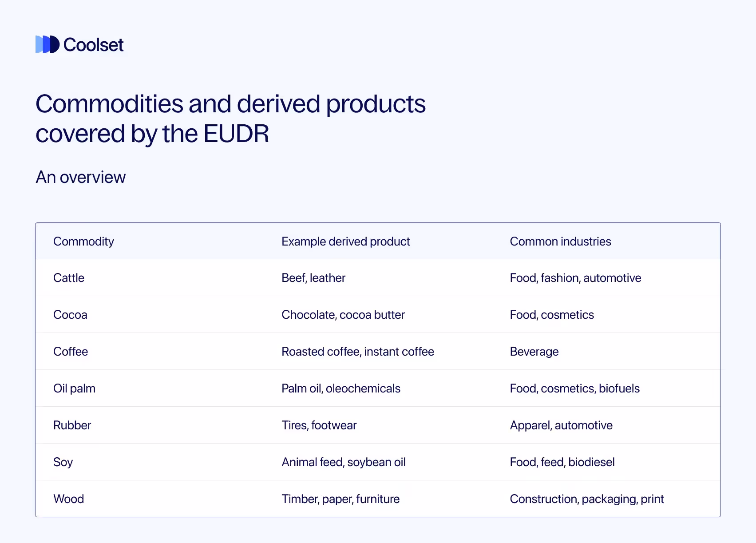Click the Oil palm row label

pyautogui.click(x=74, y=388)
